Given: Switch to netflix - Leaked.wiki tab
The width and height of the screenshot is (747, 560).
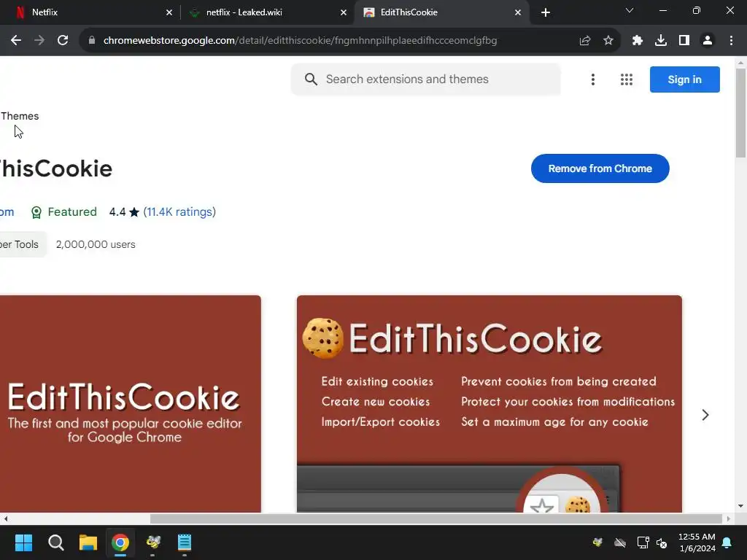Looking at the screenshot, I should 268,12.
